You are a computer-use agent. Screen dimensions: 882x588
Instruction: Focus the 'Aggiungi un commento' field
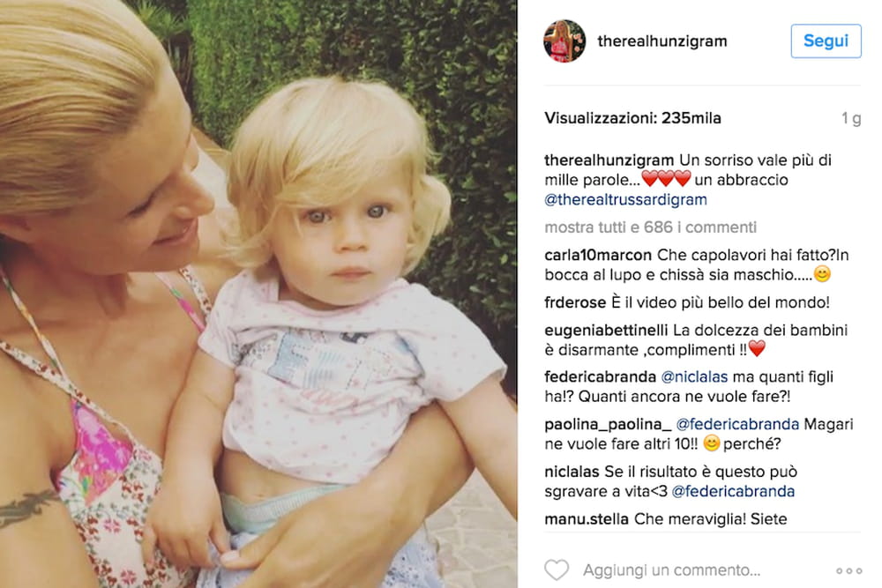coord(671,570)
